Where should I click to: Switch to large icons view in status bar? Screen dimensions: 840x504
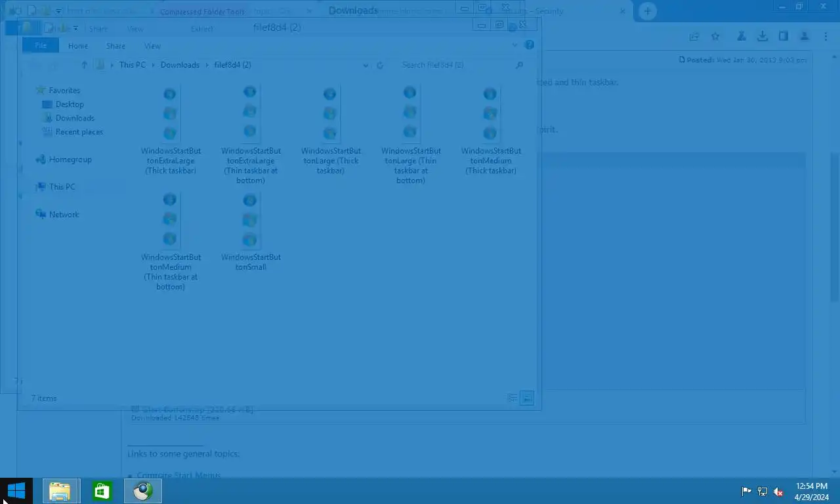(x=527, y=398)
